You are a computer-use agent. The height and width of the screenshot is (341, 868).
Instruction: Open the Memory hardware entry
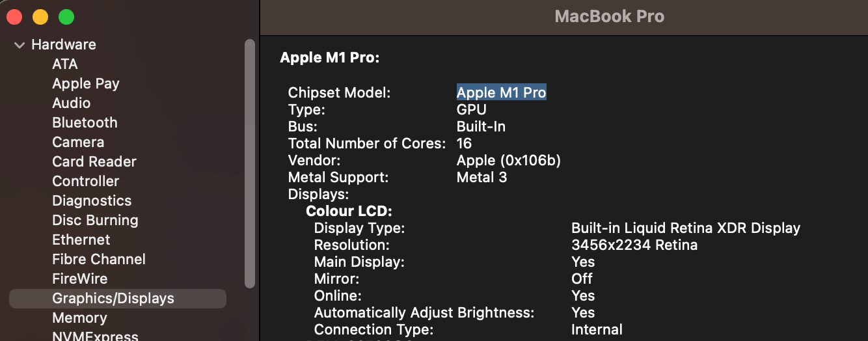pyautogui.click(x=79, y=318)
